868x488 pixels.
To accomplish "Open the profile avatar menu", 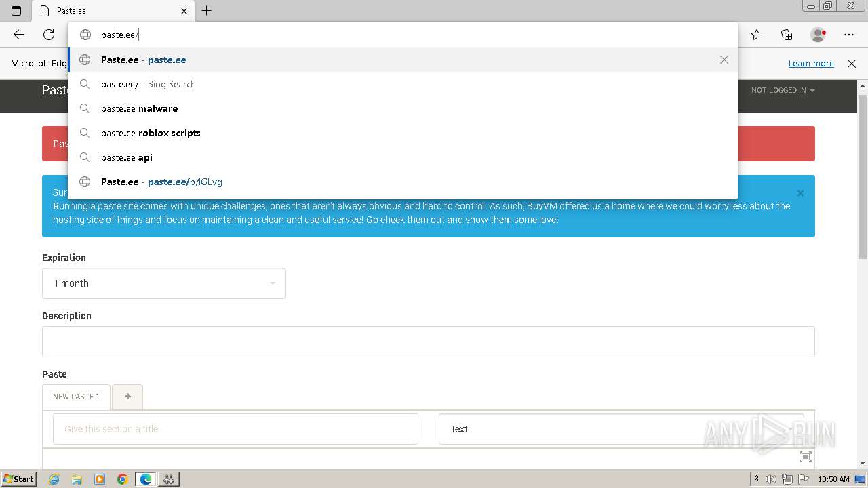I will [818, 35].
